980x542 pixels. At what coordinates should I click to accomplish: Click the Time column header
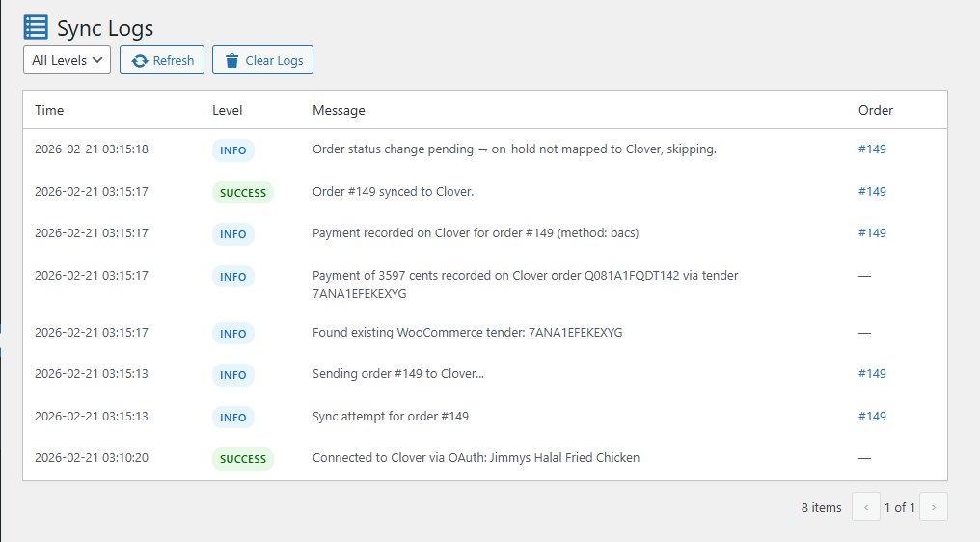[x=49, y=110]
